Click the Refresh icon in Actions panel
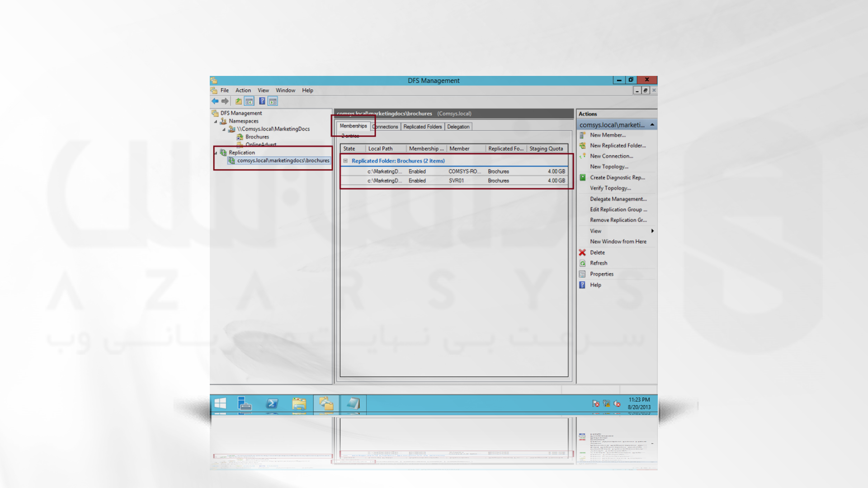This screenshot has height=488, width=868. [x=582, y=263]
